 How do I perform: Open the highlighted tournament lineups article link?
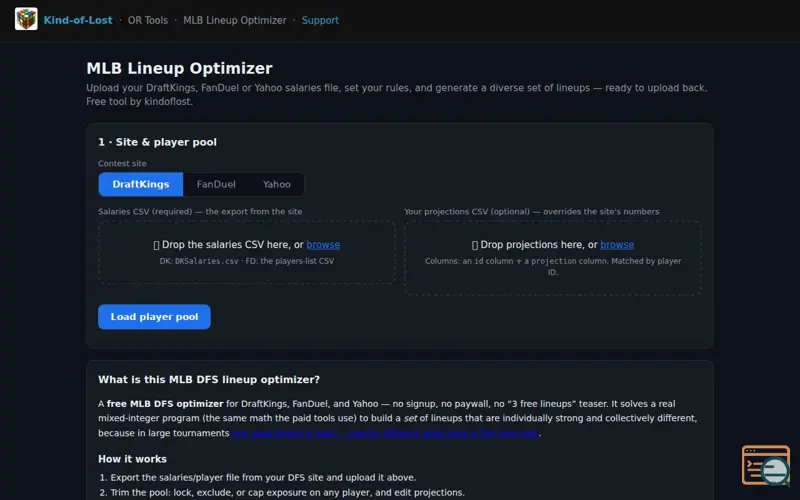385,433
